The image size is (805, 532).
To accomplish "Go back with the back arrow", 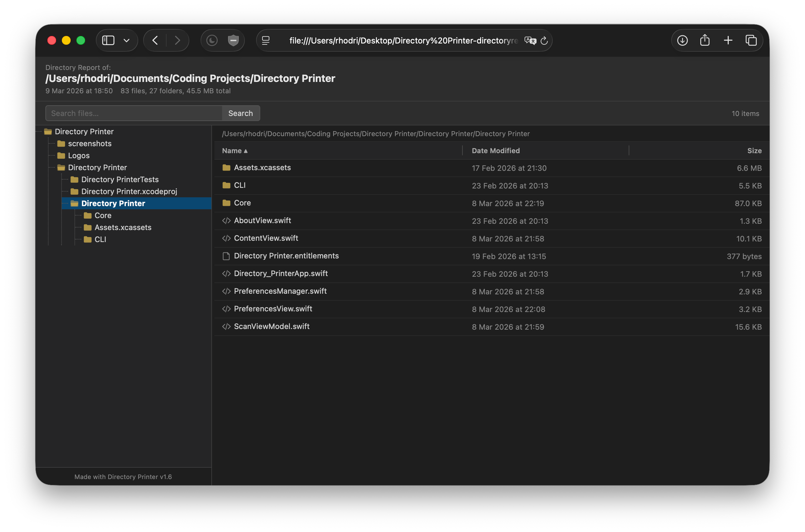I will point(155,40).
